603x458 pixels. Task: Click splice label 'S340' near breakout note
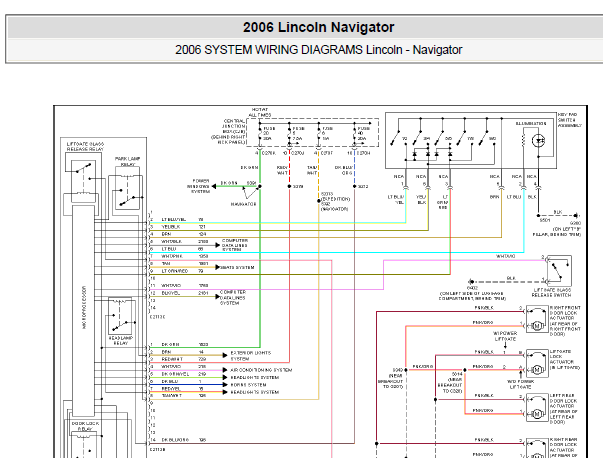[x=398, y=370]
